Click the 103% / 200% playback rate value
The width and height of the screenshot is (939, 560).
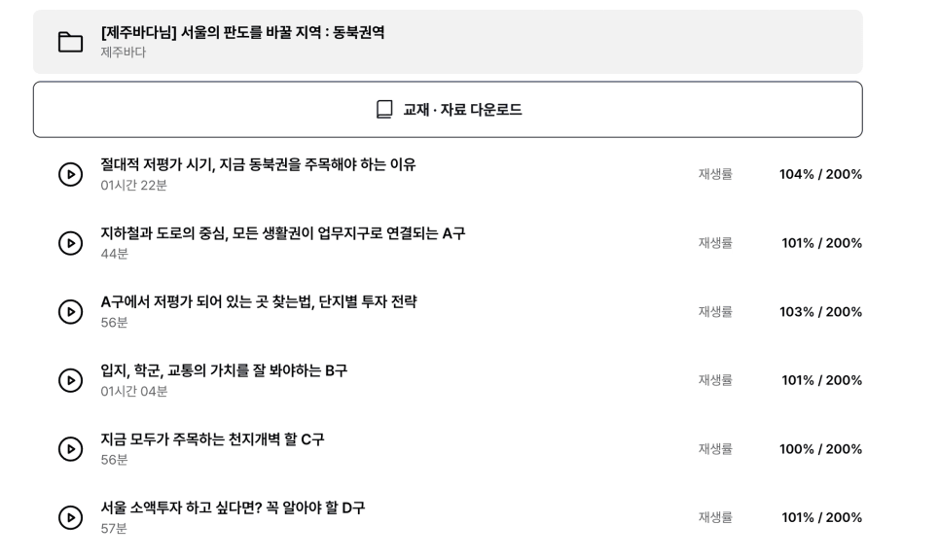pyautogui.click(x=820, y=312)
